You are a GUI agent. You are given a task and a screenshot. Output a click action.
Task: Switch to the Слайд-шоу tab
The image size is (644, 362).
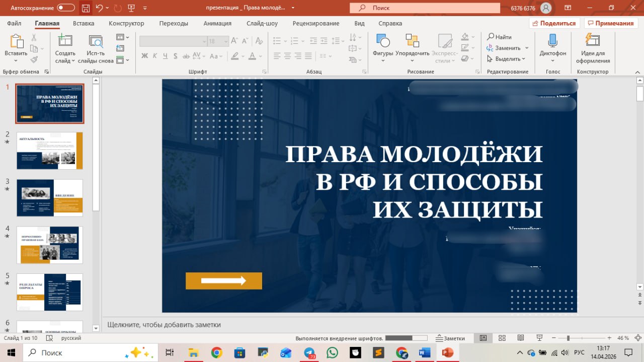pyautogui.click(x=262, y=23)
